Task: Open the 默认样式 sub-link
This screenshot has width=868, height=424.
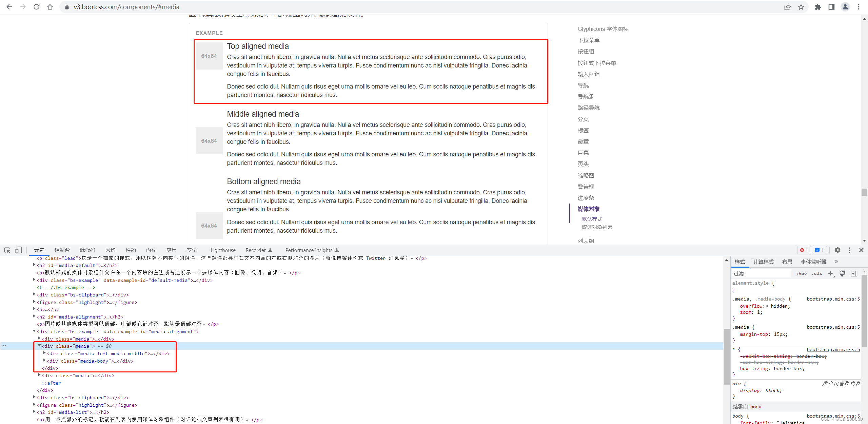Action: click(592, 219)
